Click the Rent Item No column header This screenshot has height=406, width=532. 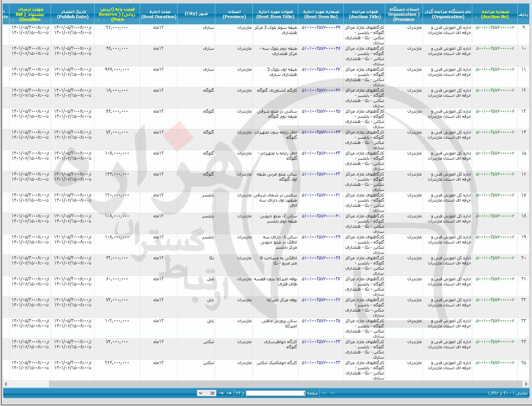pyautogui.click(x=321, y=14)
